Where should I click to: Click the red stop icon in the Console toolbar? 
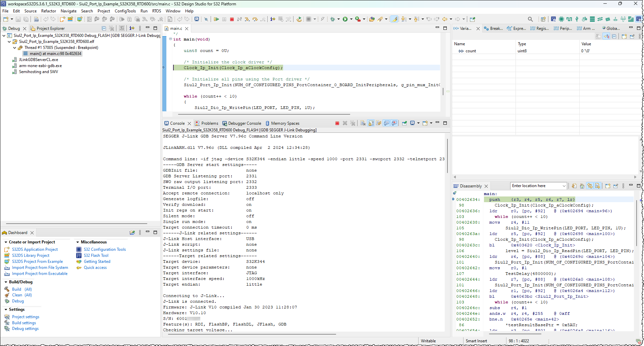coord(337,123)
